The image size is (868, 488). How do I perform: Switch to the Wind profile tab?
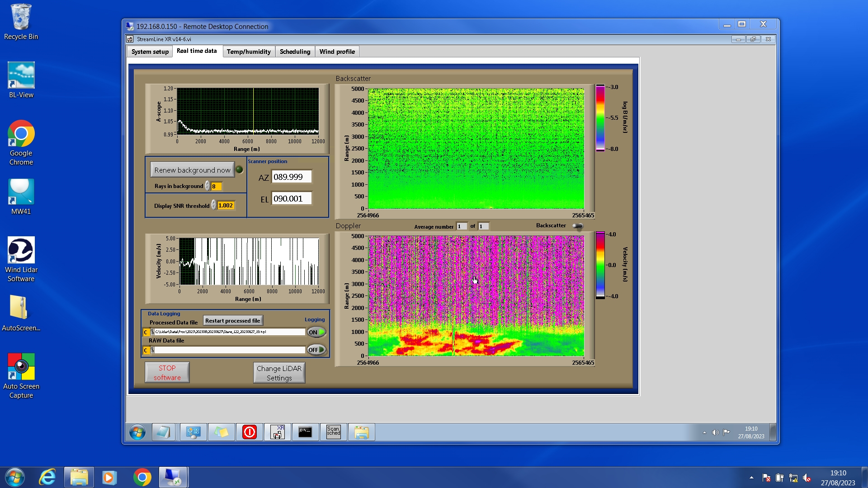(337, 52)
